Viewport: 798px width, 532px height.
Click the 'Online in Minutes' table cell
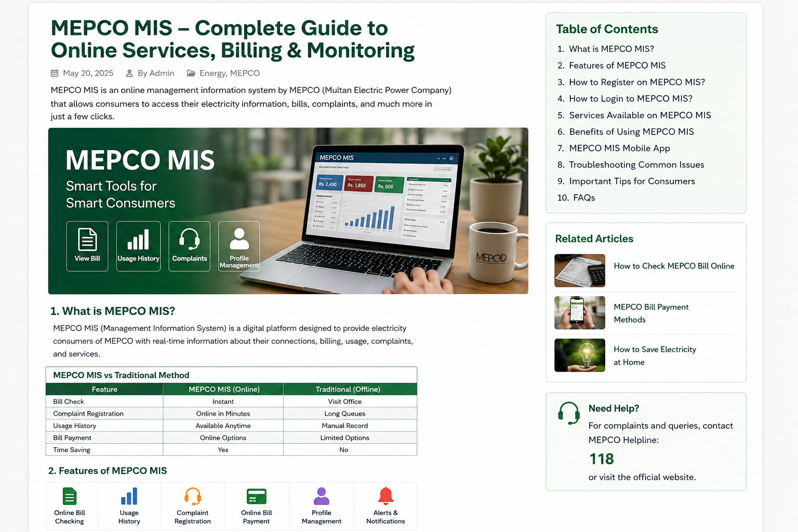(x=223, y=414)
